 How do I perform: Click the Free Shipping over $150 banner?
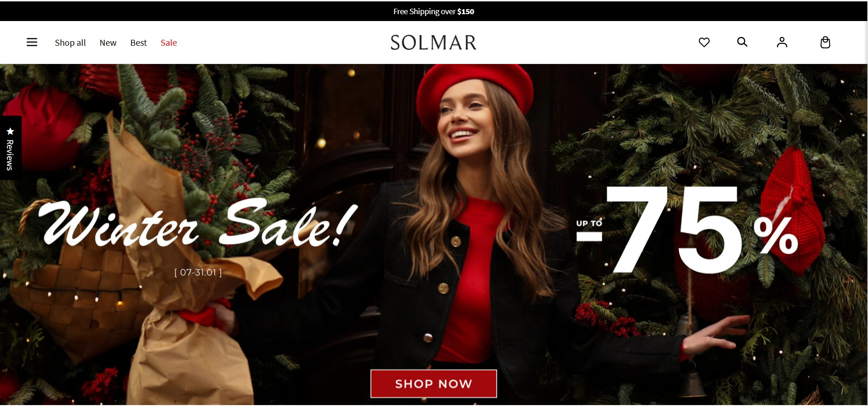click(434, 11)
